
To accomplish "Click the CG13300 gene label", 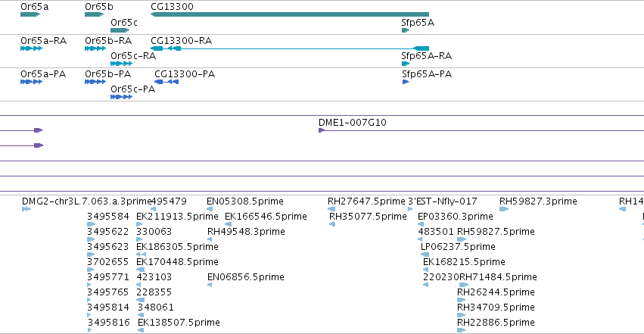I will (172, 7).
